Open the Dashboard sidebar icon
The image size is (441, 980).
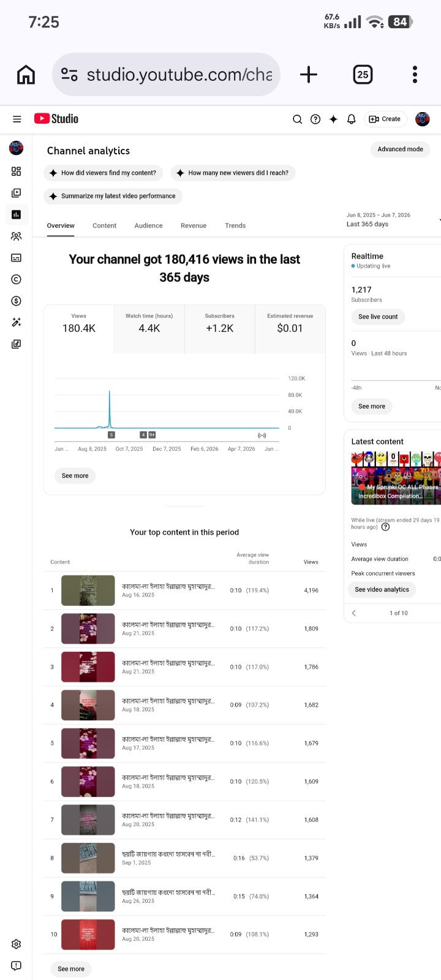(x=17, y=171)
